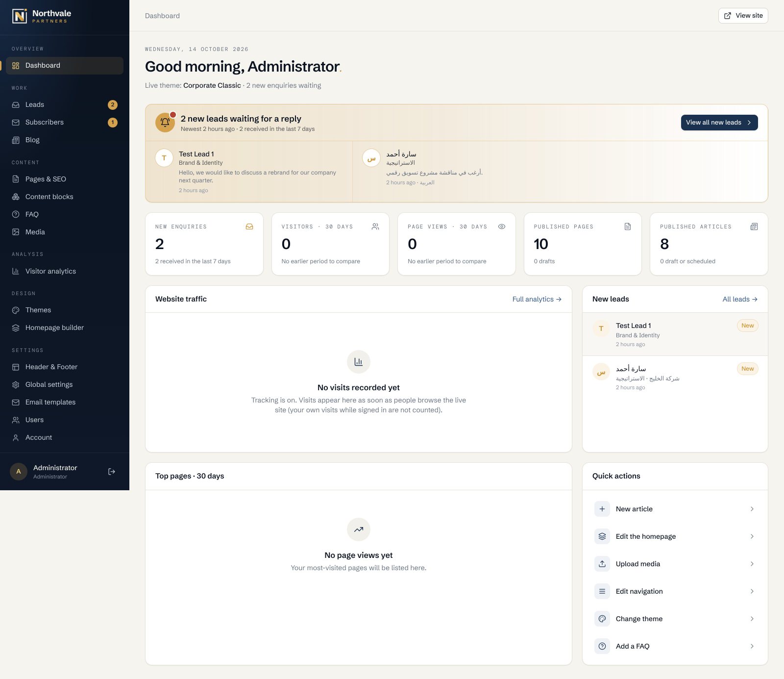Open Pages & SEO

[65, 179]
